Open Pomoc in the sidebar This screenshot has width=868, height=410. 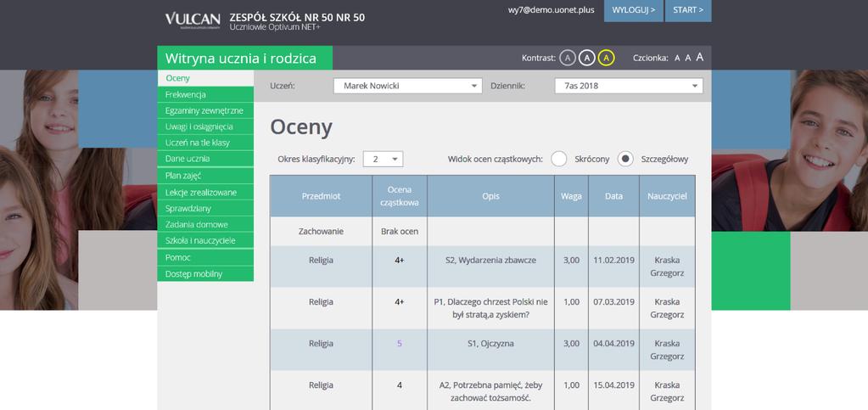205,258
